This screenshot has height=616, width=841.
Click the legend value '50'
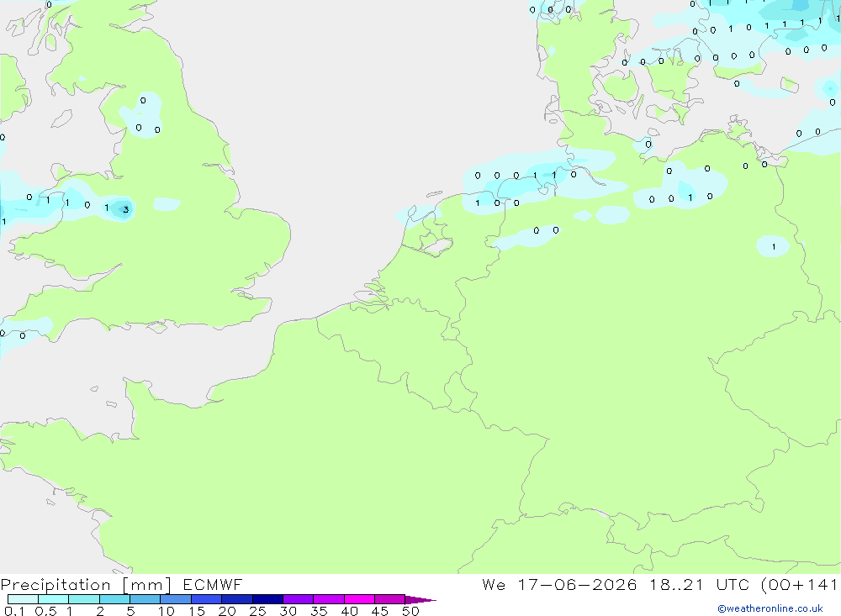410,611
